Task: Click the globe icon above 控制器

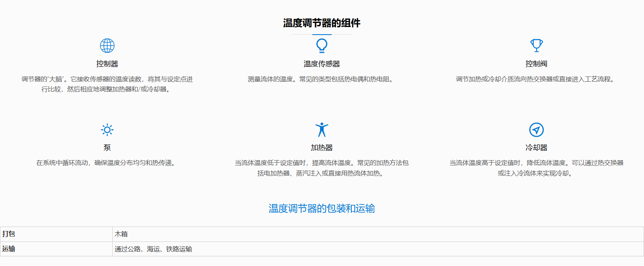Action: click(x=107, y=46)
